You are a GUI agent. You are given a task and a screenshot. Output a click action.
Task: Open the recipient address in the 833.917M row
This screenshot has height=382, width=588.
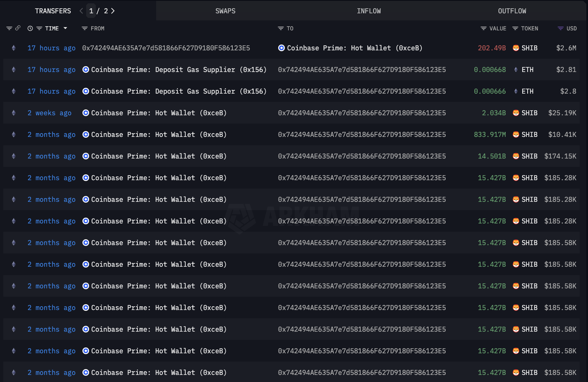click(362, 134)
